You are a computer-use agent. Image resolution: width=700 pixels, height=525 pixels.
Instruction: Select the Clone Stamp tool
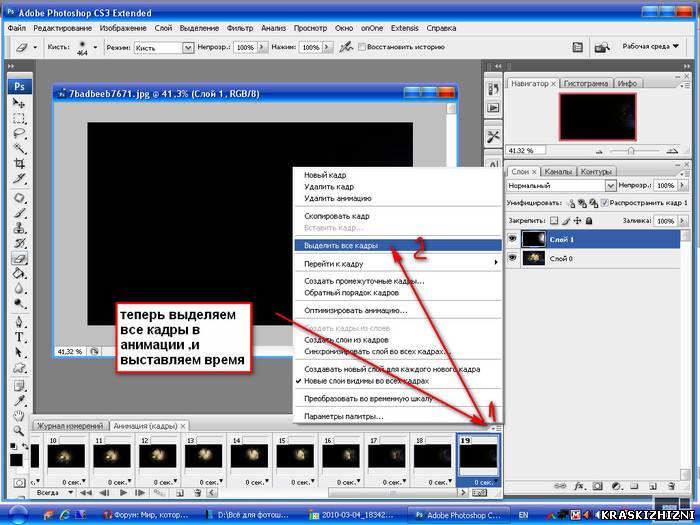(19, 228)
